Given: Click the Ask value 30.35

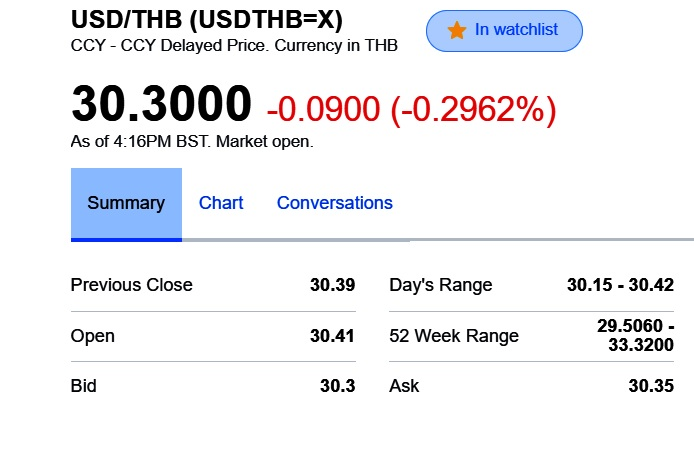Looking at the screenshot, I should (650, 386).
